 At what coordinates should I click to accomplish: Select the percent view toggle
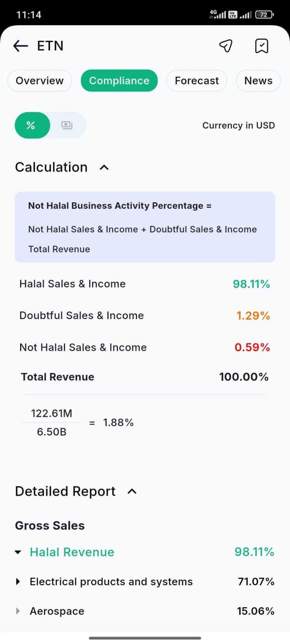coord(32,125)
